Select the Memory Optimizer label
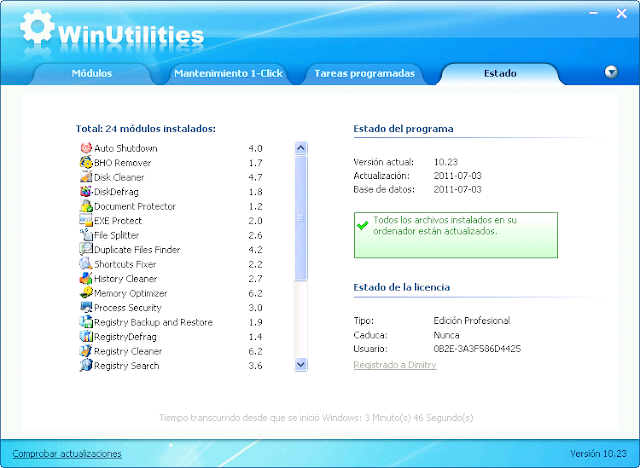Screen dimensions: 640x468 [130, 293]
